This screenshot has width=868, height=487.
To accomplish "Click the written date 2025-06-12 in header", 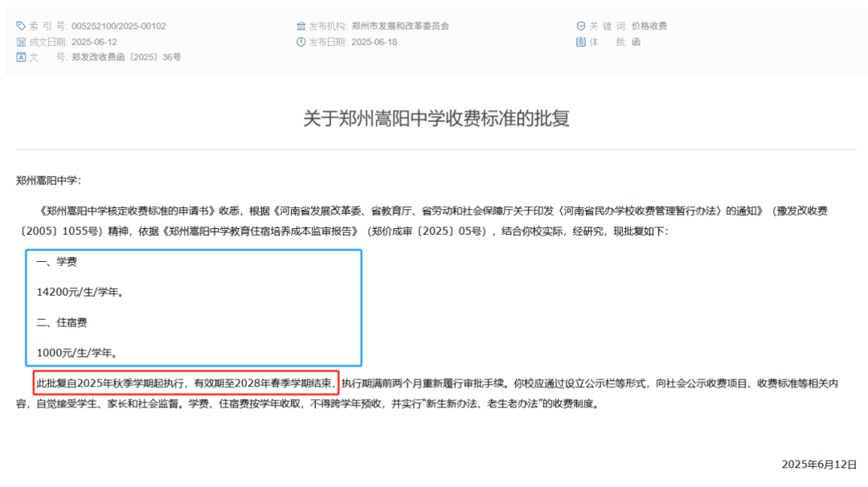I will tap(94, 42).
